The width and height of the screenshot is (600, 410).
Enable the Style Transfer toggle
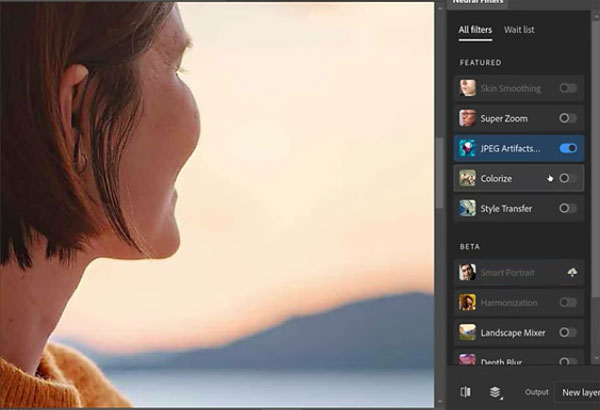pyautogui.click(x=568, y=208)
